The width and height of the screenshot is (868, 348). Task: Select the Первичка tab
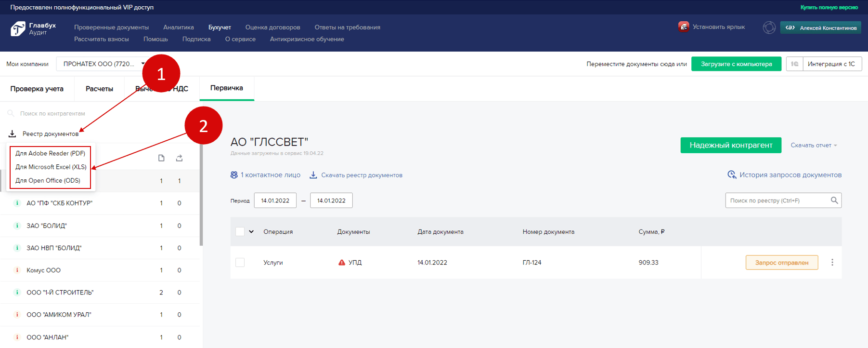click(227, 88)
